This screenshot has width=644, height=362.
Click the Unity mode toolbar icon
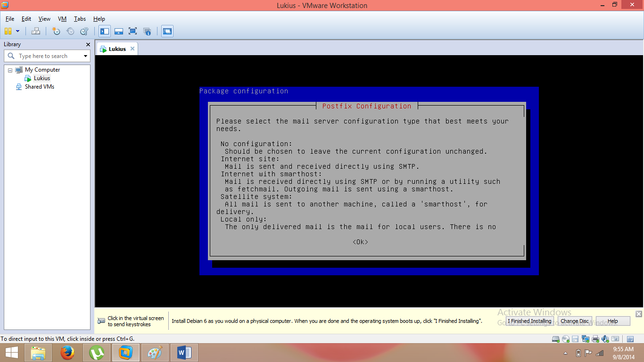pos(147,31)
